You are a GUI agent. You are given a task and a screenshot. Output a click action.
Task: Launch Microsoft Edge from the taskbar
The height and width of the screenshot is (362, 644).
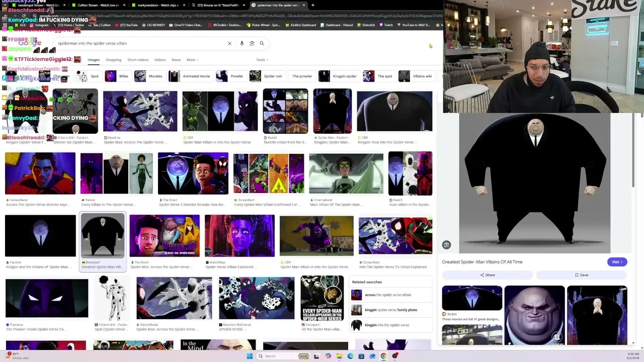coord(350,356)
